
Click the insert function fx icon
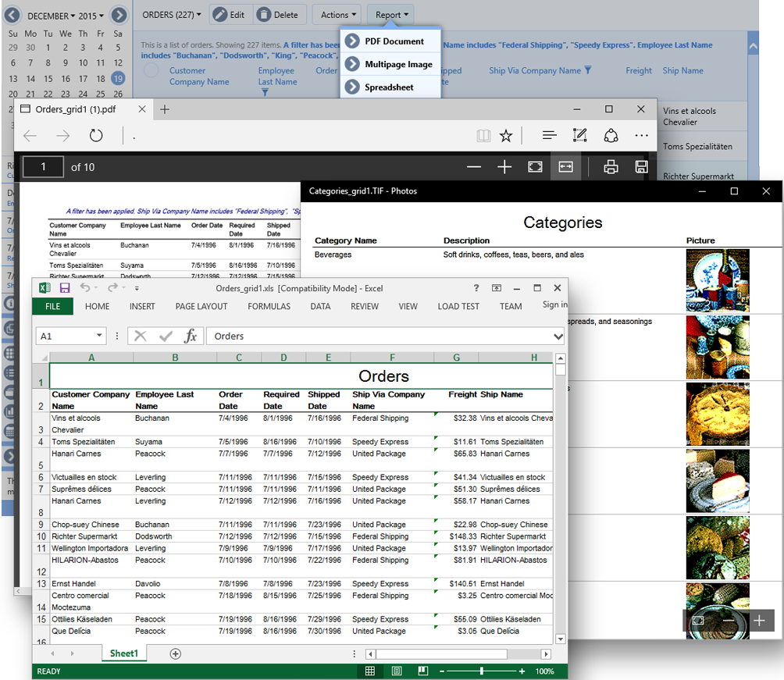click(191, 336)
